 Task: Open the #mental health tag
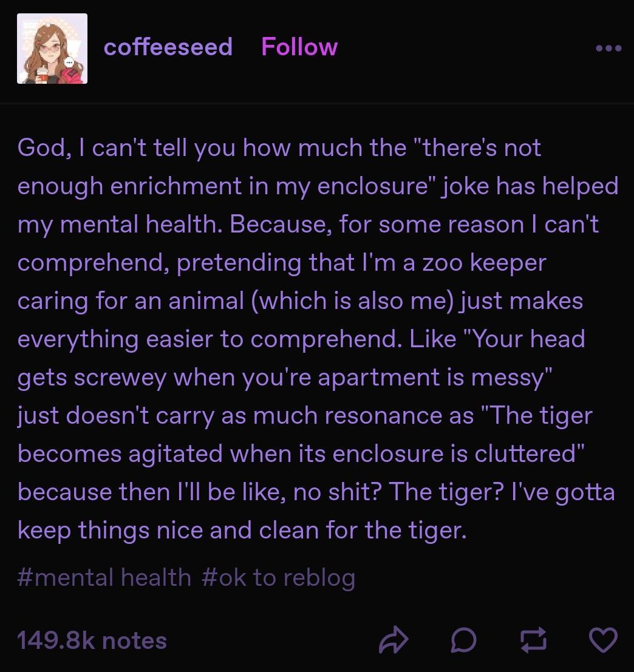pyautogui.click(x=104, y=577)
